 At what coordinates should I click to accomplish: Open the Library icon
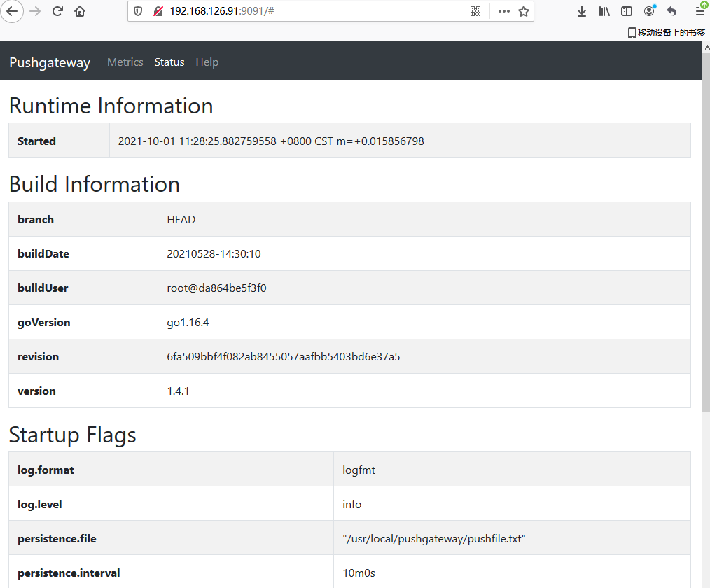click(604, 11)
